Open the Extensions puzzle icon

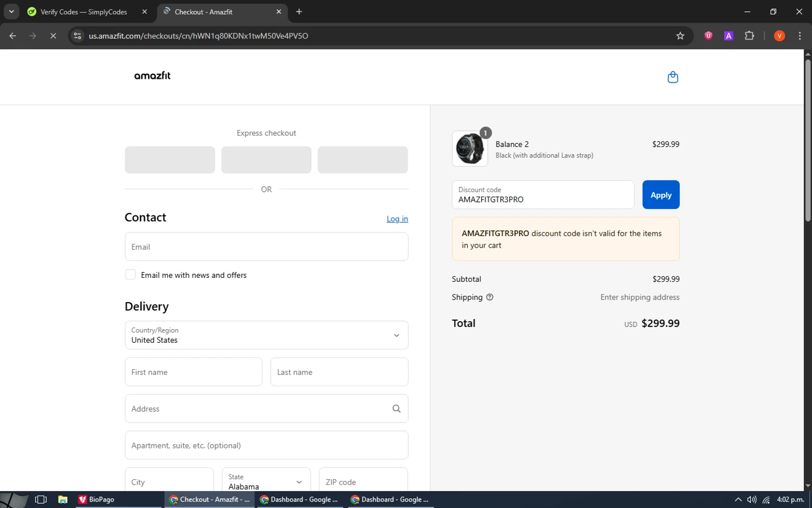pos(749,36)
